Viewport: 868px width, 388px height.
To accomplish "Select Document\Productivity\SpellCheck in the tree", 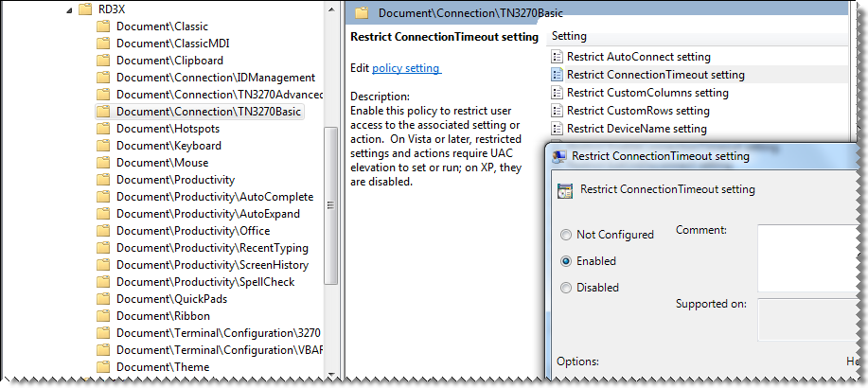I will tap(205, 282).
